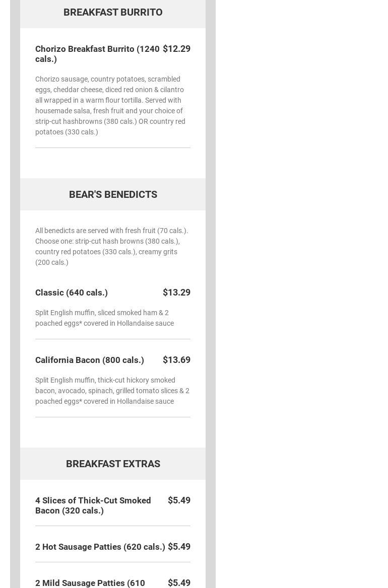Select the Chorizo Breakfast Burrito item title
Image resolution: width=388 pixels, height=588 pixels.
[x=97, y=54]
